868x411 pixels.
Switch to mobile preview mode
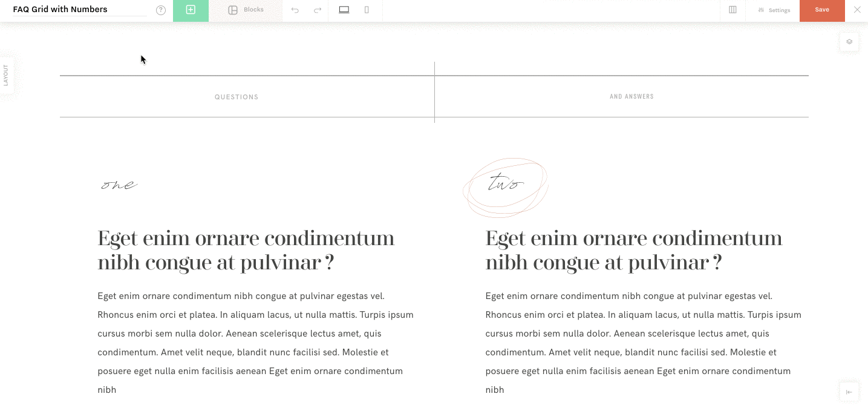pyautogui.click(x=367, y=10)
